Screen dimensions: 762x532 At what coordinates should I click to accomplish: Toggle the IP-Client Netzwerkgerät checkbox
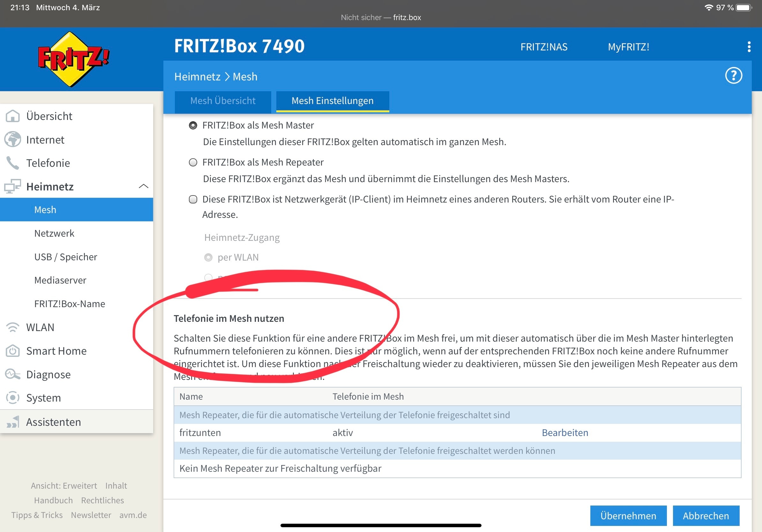pyautogui.click(x=193, y=199)
